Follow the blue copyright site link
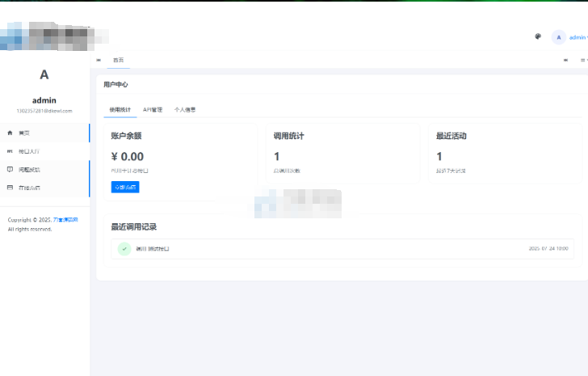The height and width of the screenshot is (376, 588). coord(65,220)
